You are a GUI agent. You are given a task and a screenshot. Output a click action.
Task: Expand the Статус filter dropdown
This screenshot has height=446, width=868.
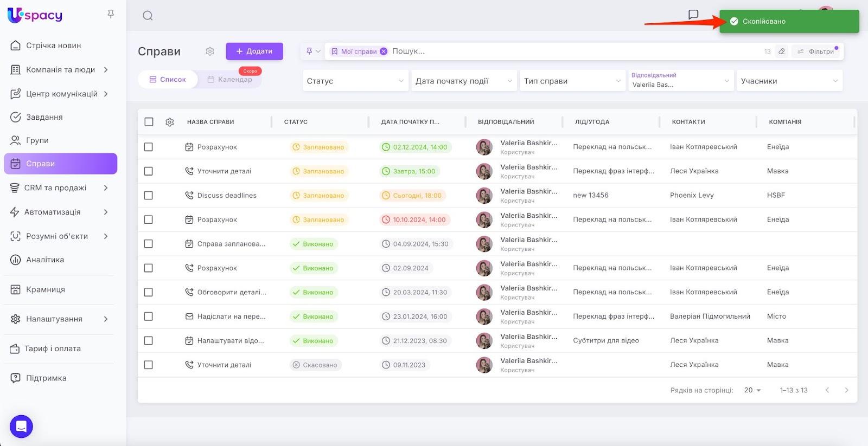coord(355,81)
